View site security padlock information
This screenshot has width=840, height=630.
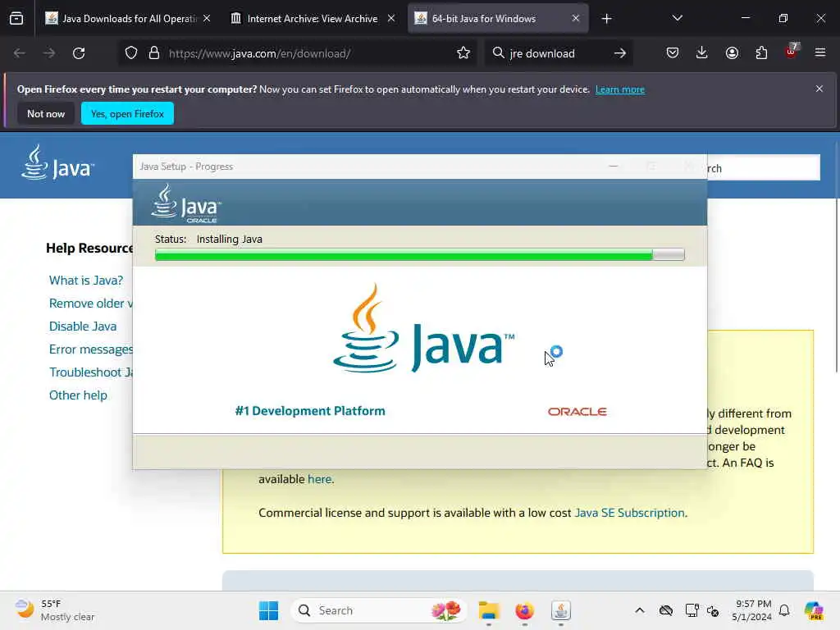(154, 53)
